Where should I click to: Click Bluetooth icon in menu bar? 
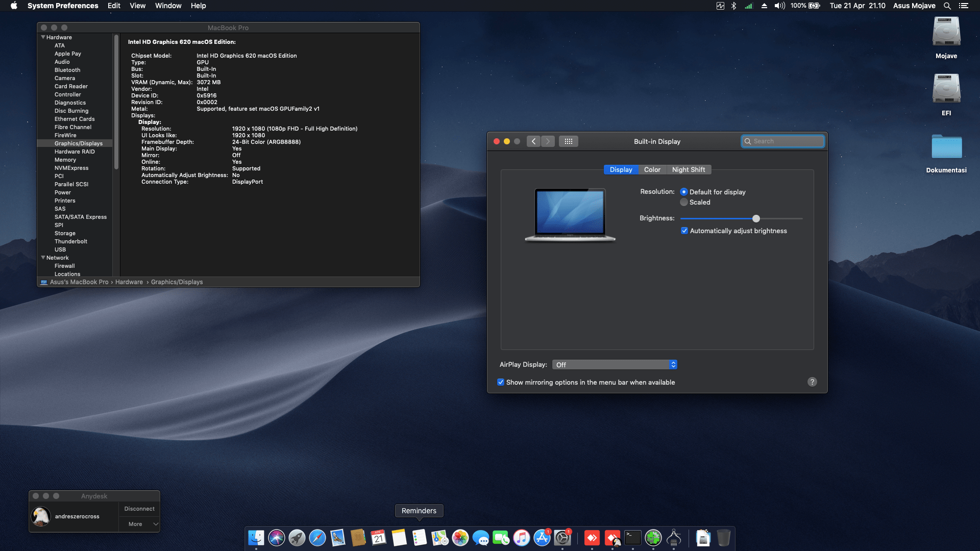click(x=734, y=6)
